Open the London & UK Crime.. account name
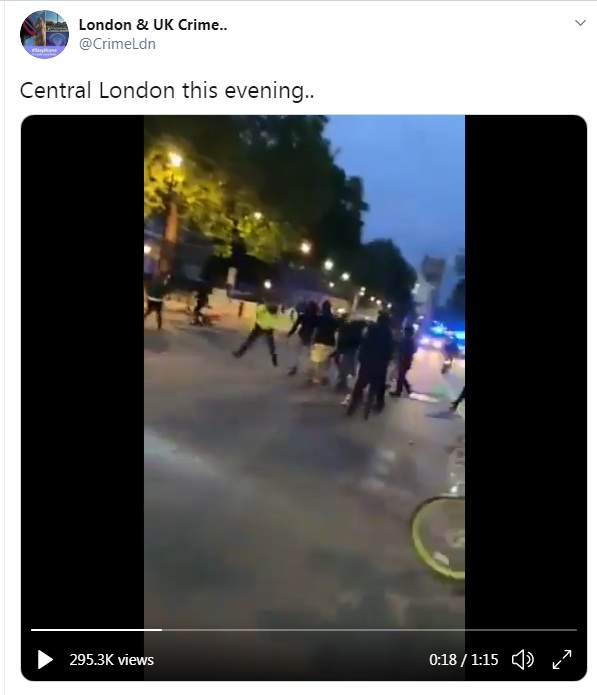The image size is (597, 695). point(153,25)
